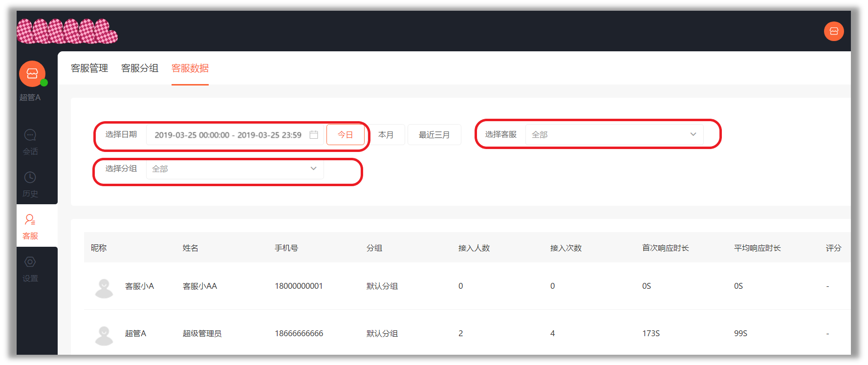Select the 客服 agent sidebar icon
868x365 pixels.
30,219
